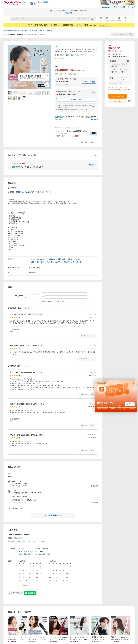
Task: Click ストアに質問を投稿する button
Action: point(53,515)
